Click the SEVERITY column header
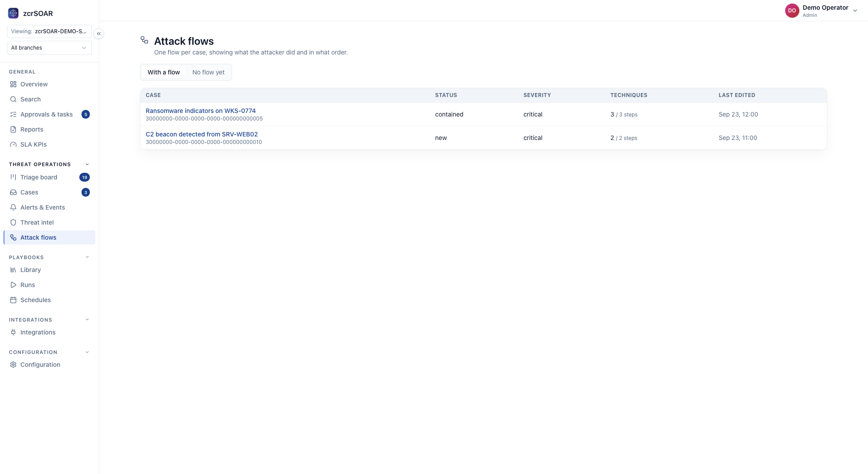 [x=537, y=95]
